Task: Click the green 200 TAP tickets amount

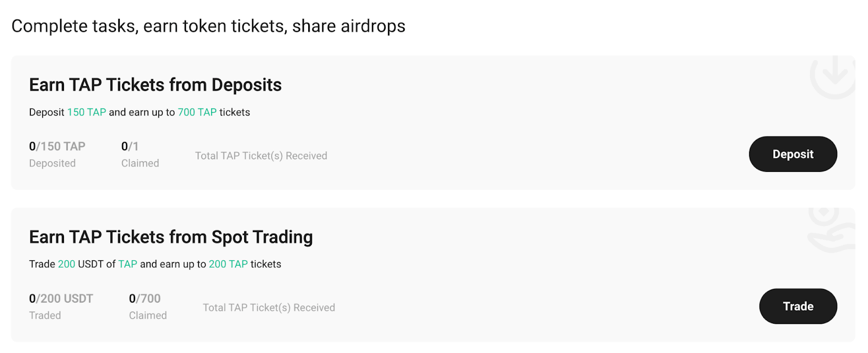Action: coord(228,264)
